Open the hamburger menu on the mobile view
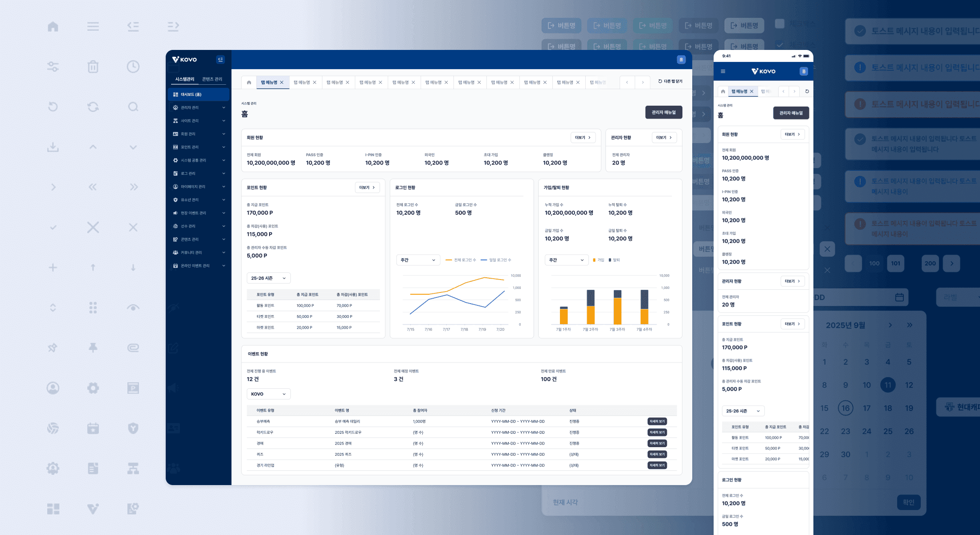This screenshot has width=980, height=535. click(723, 71)
